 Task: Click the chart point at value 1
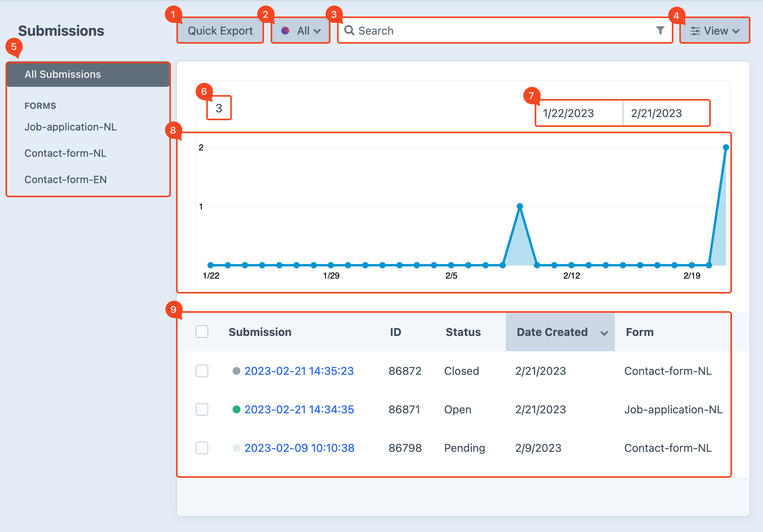520,206
